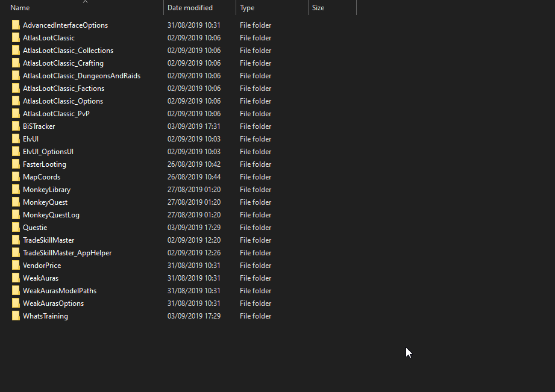Click the ElvUI_OptionsUI folder icon
555x392 pixels.
16,151
